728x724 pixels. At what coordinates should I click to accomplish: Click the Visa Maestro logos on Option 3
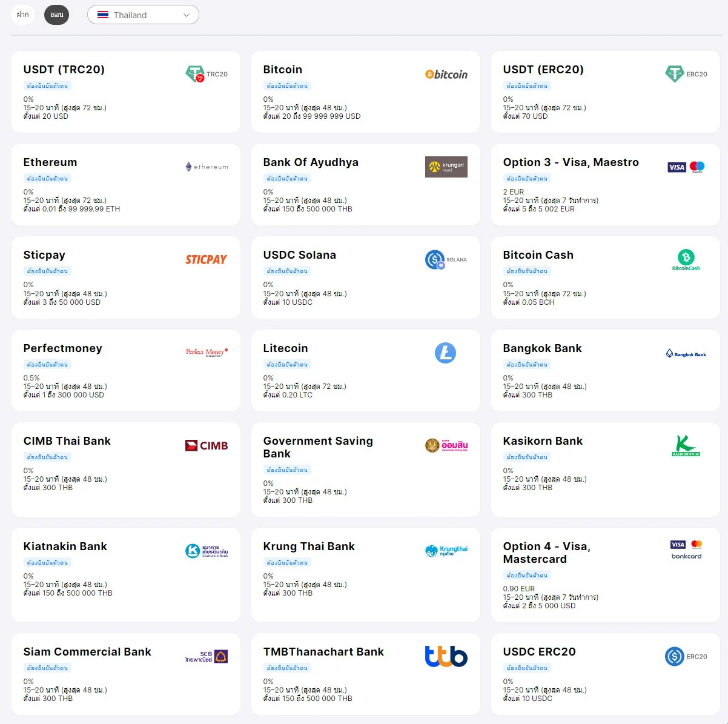[x=686, y=167]
